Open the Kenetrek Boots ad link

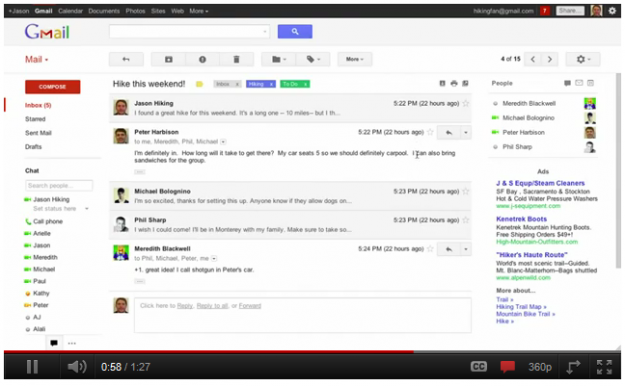521,219
